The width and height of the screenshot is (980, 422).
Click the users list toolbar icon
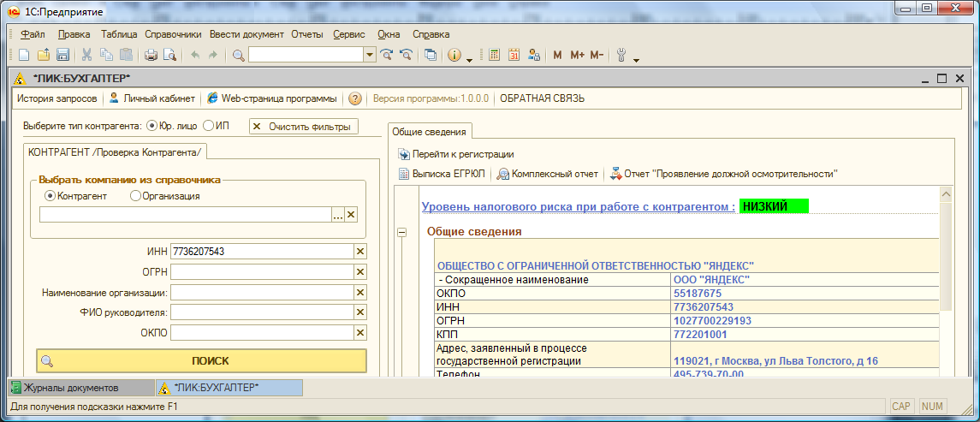click(x=534, y=55)
